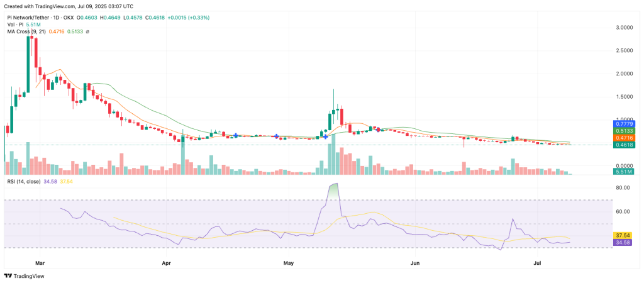Viewport: 644px width, 283px height.
Task: Click the Jun label on time axis
Action: point(416,262)
